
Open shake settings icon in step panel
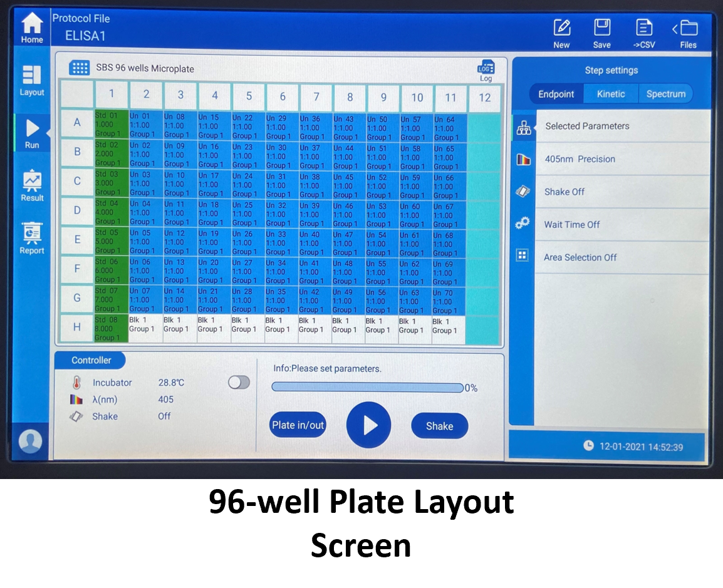(523, 191)
